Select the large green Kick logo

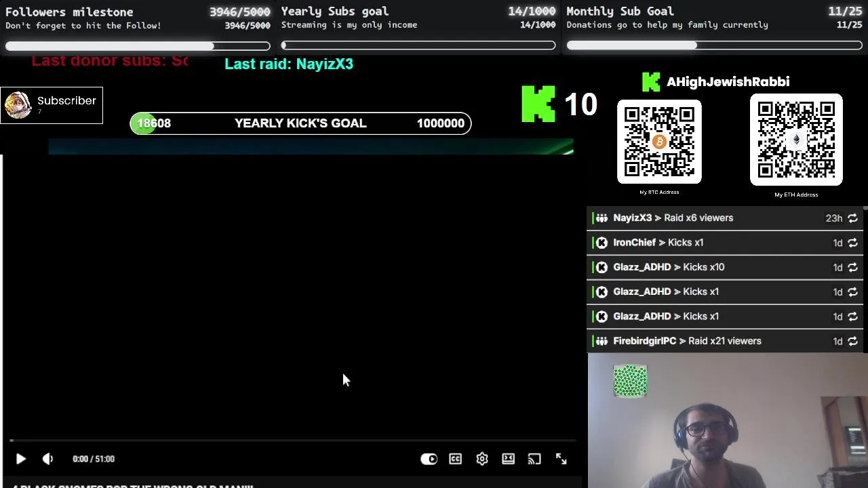click(538, 104)
